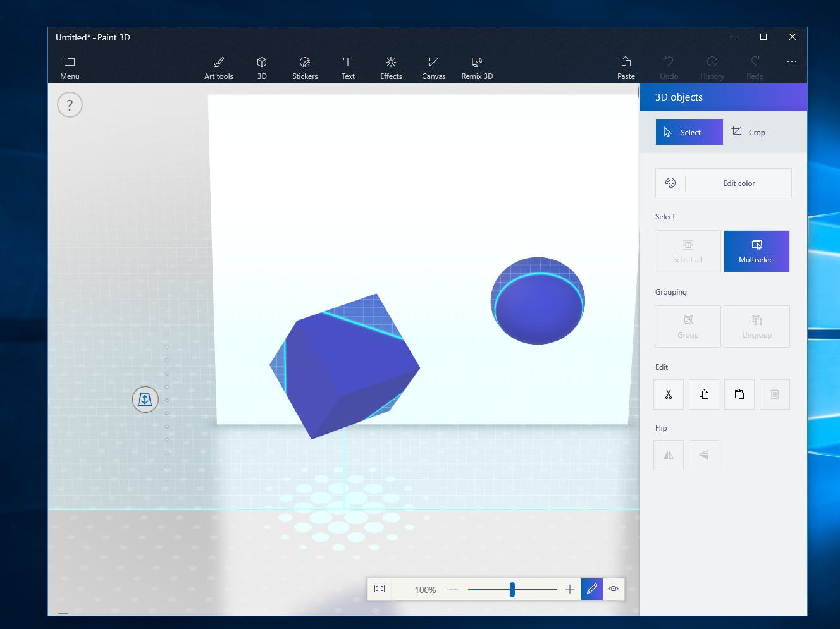Choose the Crop tool
This screenshot has width=840, height=629.
click(x=748, y=132)
